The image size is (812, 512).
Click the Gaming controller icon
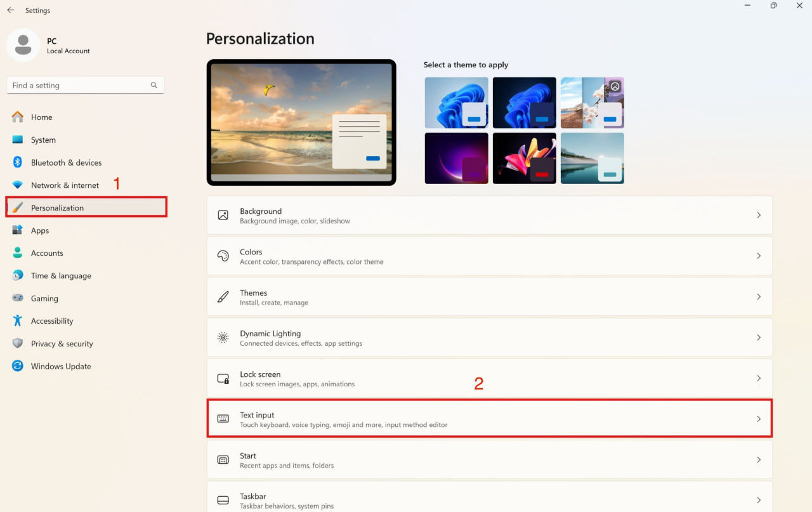click(x=18, y=298)
